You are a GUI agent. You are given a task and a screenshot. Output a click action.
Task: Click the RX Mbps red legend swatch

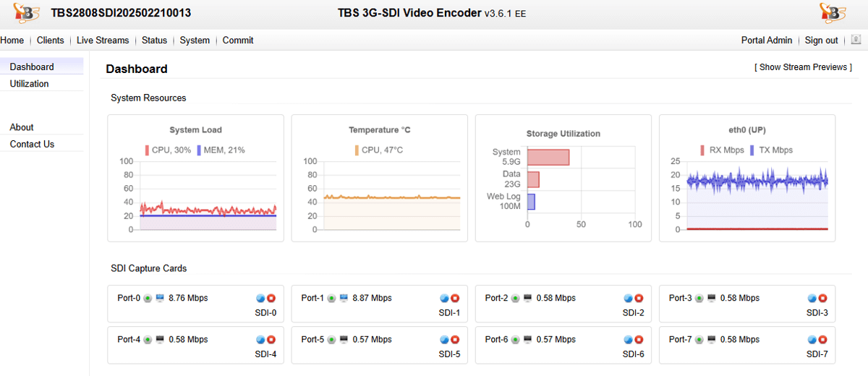pyautogui.click(x=702, y=150)
